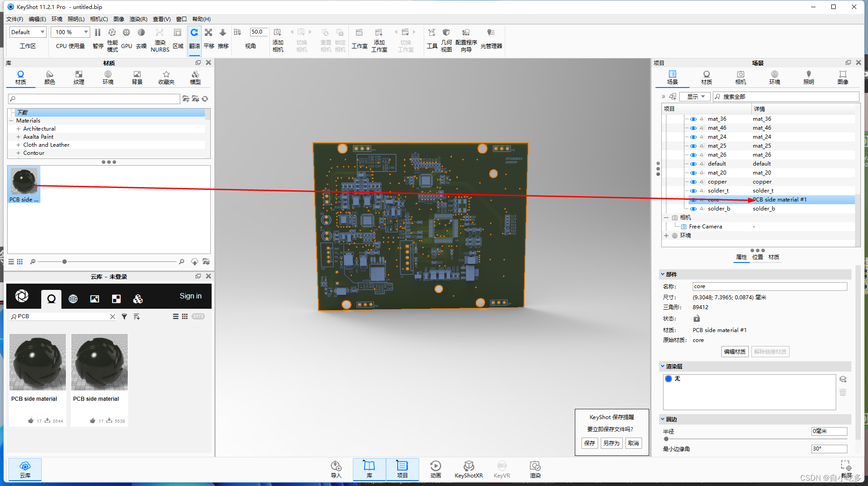
Task: Expand the 环境 node in scene tree
Action: [666, 236]
